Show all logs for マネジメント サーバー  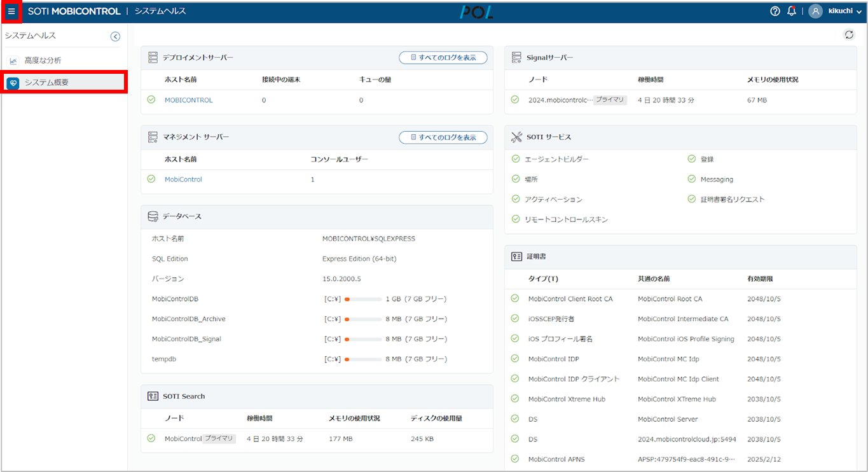pyautogui.click(x=443, y=137)
